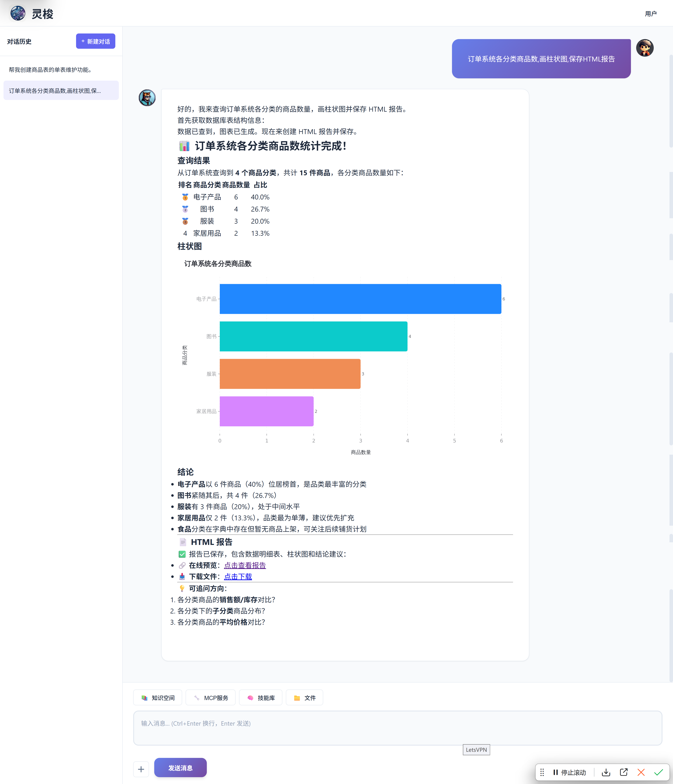Click the 点击下载 file link
The image size is (673, 784).
click(238, 577)
